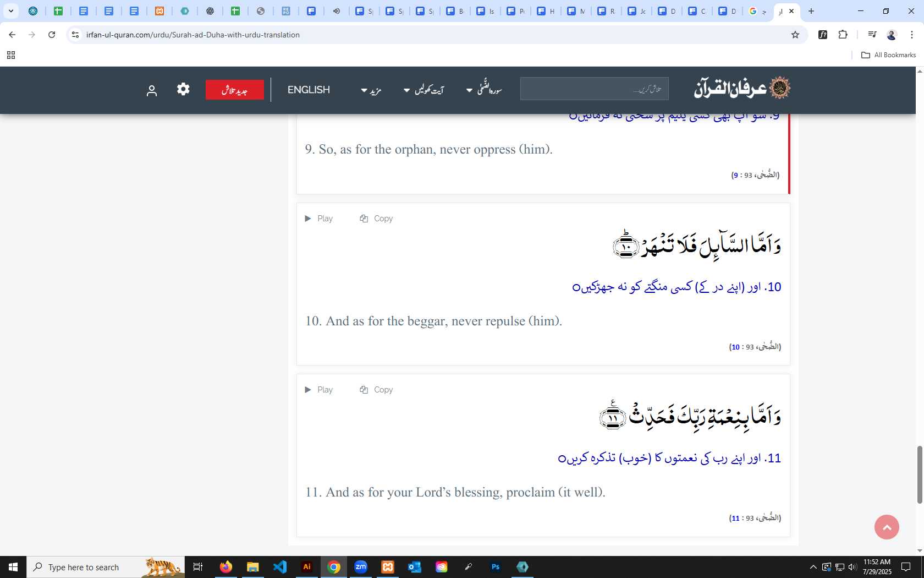The height and width of the screenshot is (578, 924).
Task: View site information icon in address bar
Action: pyautogui.click(x=75, y=35)
